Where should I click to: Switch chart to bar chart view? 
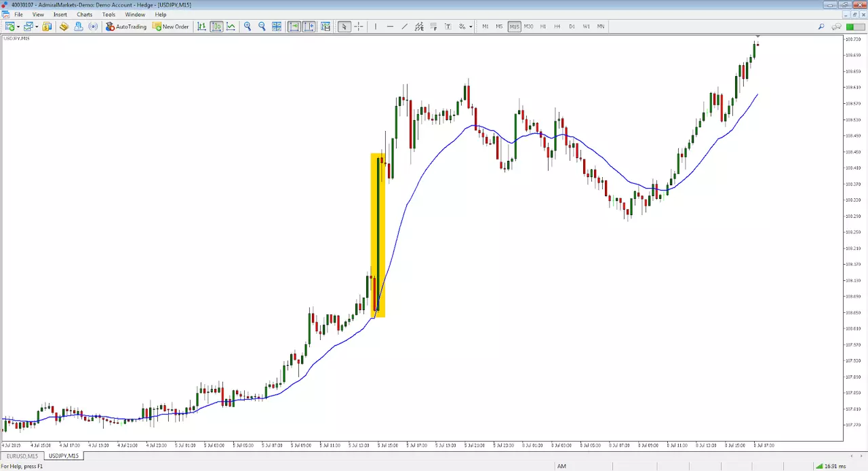click(201, 26)
